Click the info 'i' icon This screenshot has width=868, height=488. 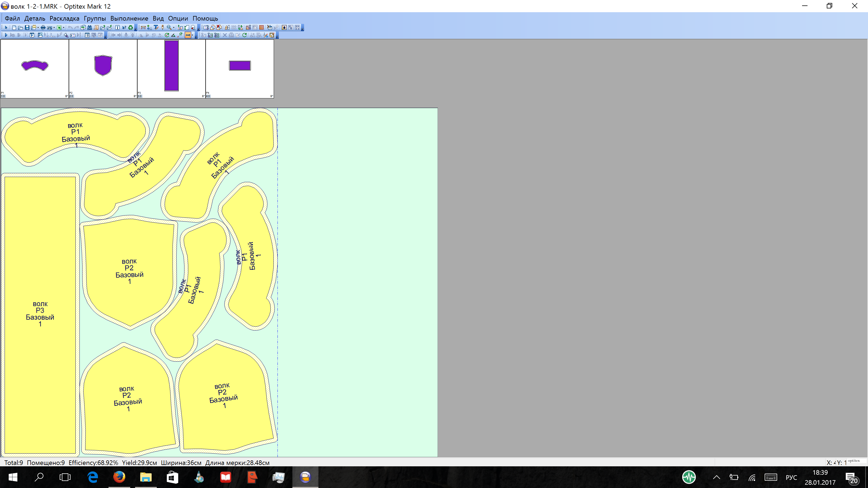pos(117,28)
